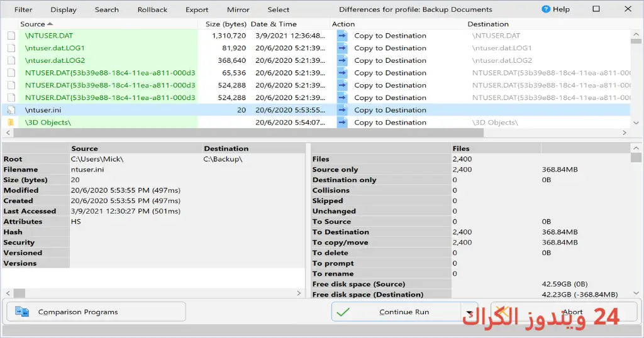Click the Free disk space (Destination) row
Viewport: 644px width, 338px height.
pyautogui.click(x=470, y=295)
